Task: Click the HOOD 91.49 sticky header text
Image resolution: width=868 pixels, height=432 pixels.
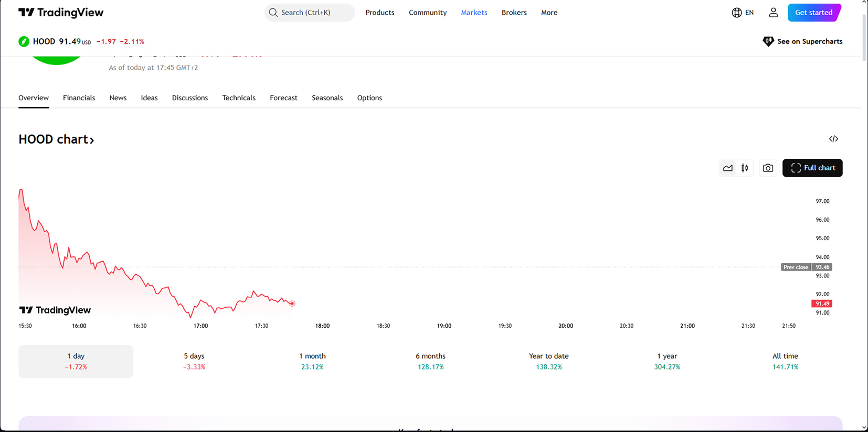Action: point(62,41)
